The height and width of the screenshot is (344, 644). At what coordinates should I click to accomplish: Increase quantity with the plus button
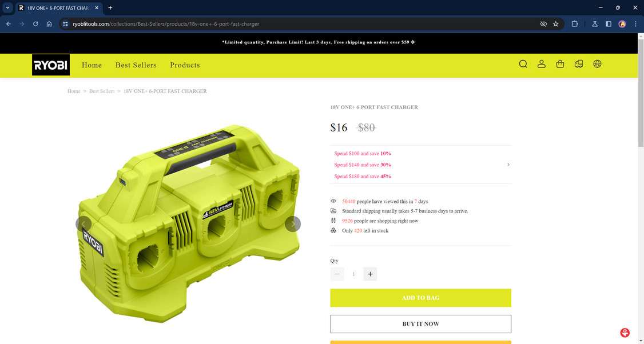coord(370,274)
